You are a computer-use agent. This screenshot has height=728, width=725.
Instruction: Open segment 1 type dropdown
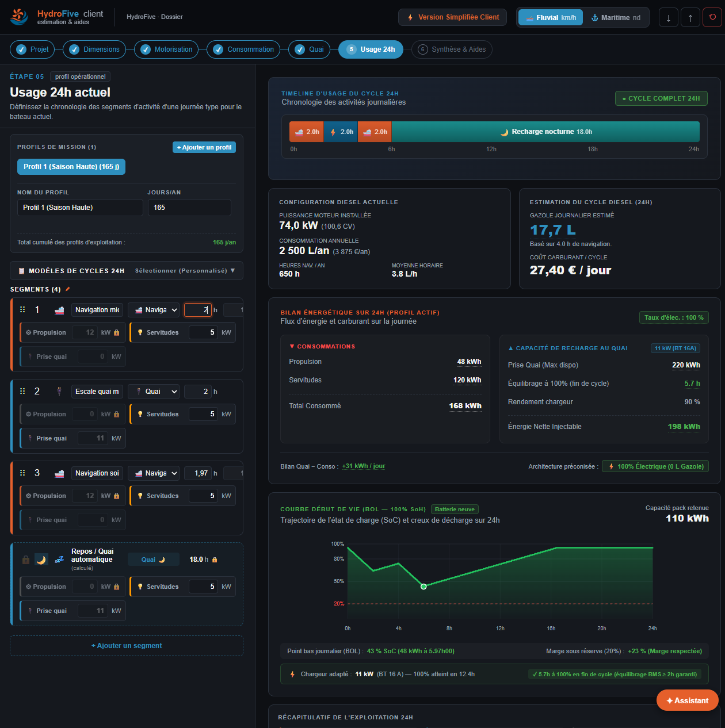tap(154, 310)
